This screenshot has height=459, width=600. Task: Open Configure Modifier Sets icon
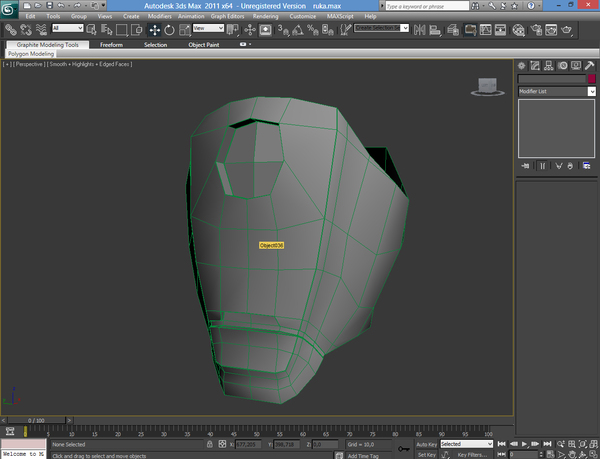(584, 165)
